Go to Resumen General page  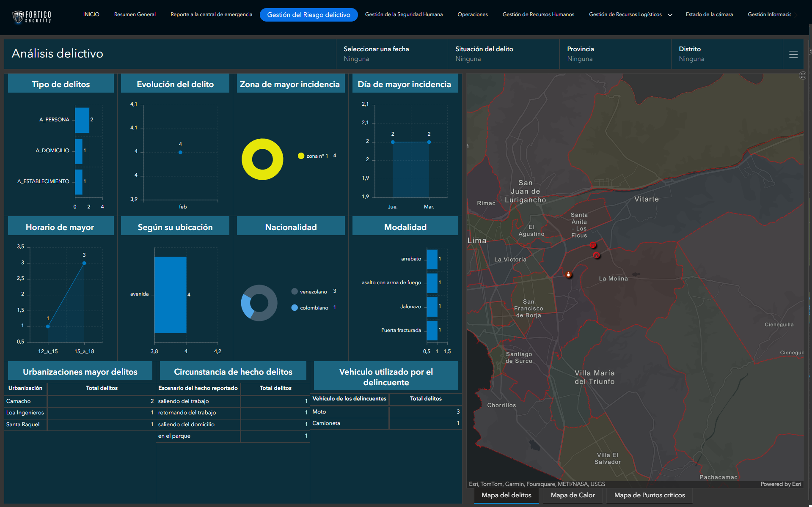(135, 14)
